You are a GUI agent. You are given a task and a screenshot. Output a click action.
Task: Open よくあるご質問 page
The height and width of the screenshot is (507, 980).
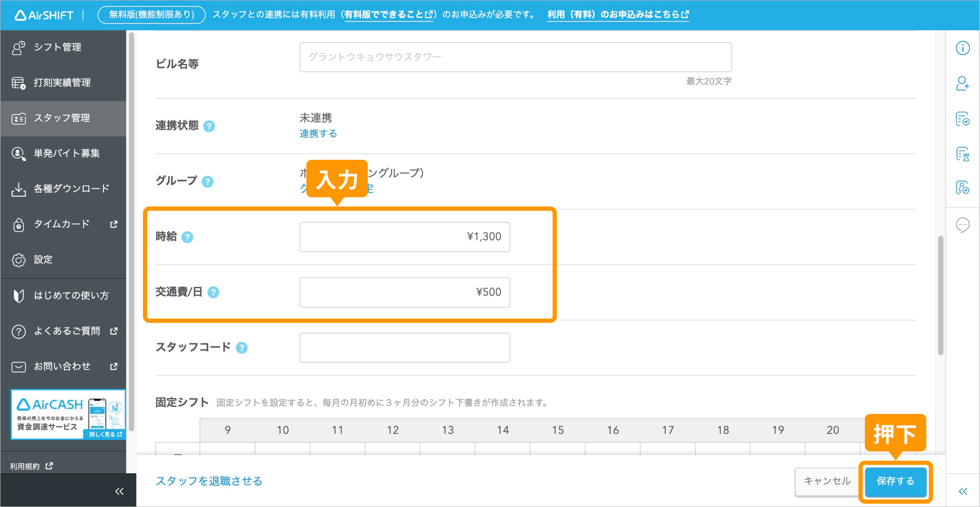pyautogui.click(x=63, y=331)
